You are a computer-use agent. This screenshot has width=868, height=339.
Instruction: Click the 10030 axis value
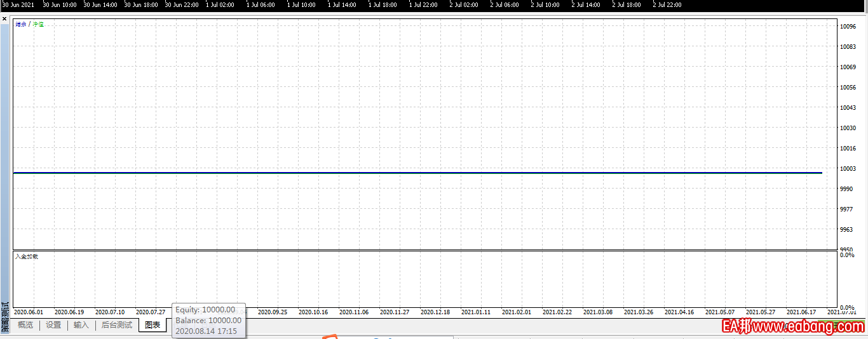pos(848,128)
